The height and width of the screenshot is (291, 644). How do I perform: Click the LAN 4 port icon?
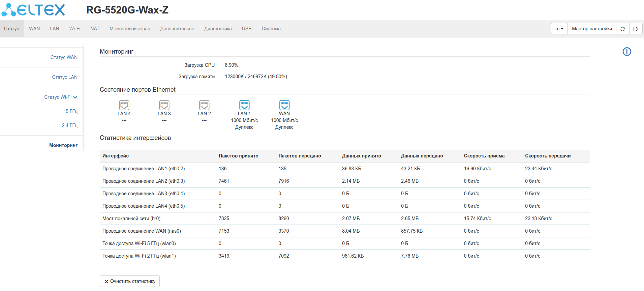pos(124,105)
